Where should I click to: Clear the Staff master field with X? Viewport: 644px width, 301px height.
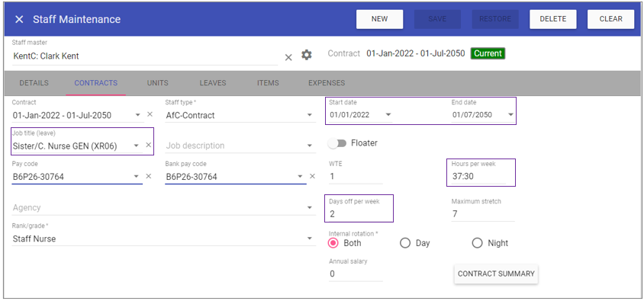288,57
